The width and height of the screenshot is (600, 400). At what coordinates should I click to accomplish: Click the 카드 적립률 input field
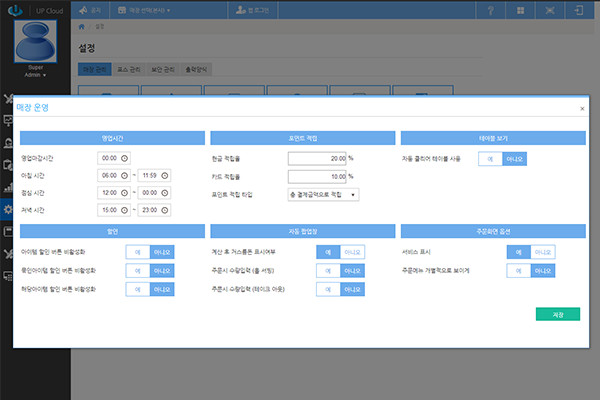(x=316, y=175)
